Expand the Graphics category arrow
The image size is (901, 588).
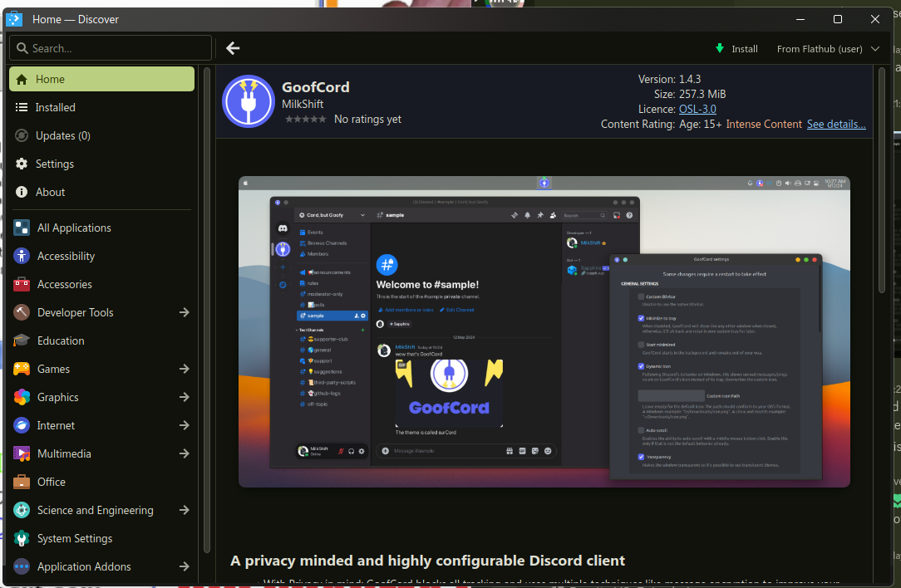pyautogui.click(x=184, y=397)
